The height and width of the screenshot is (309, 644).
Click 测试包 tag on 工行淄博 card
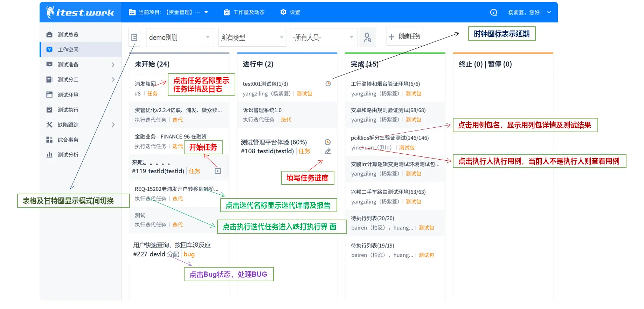pyautogui.click(x=413, y=94)
